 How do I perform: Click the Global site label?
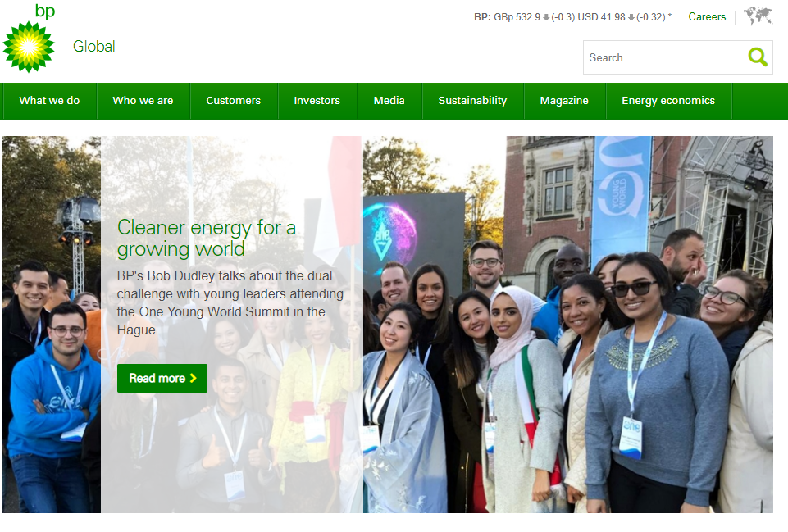click(x=94, y=47)
